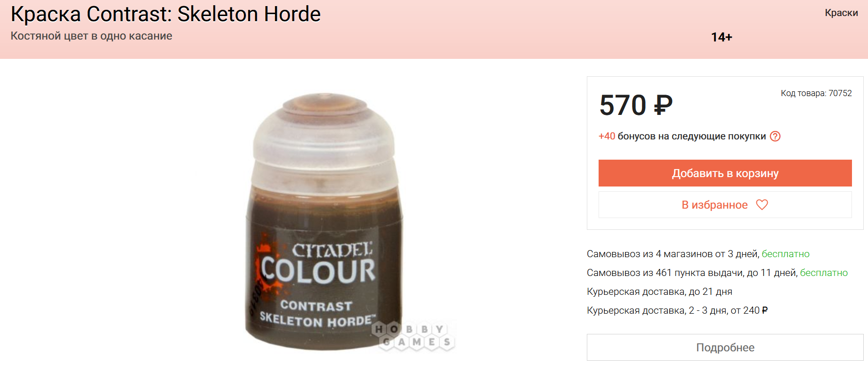The image size is (868, 365).
Task: Click the Skeleton Horde paint pot image
Action: pyautogui.click(x=324, y=221)
